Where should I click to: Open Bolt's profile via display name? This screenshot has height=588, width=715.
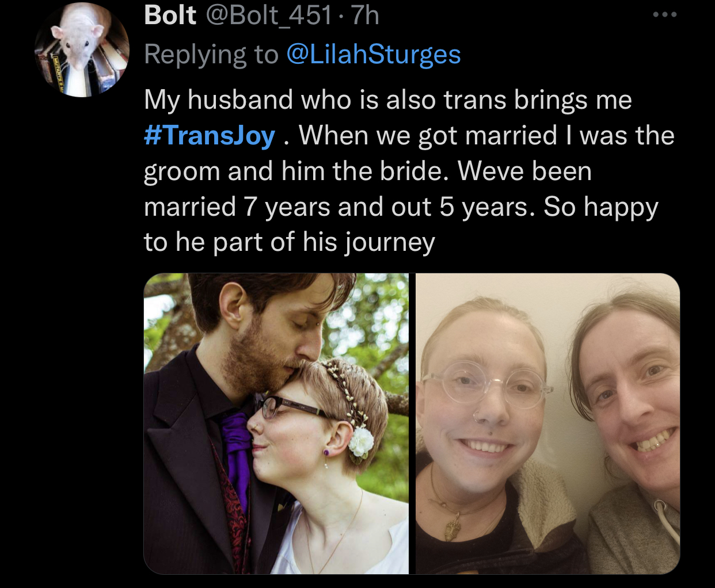(170, 15)
